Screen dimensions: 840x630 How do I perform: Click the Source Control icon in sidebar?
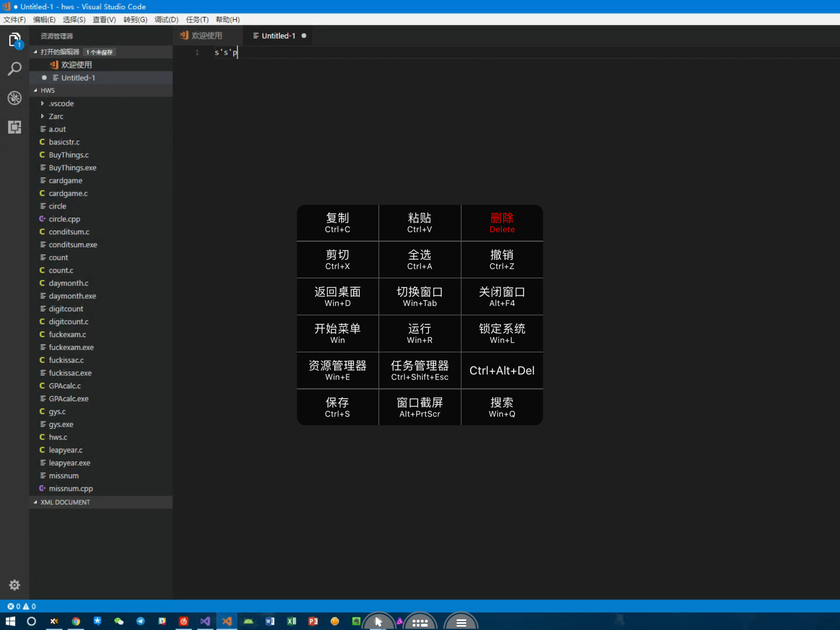[15, 98]
